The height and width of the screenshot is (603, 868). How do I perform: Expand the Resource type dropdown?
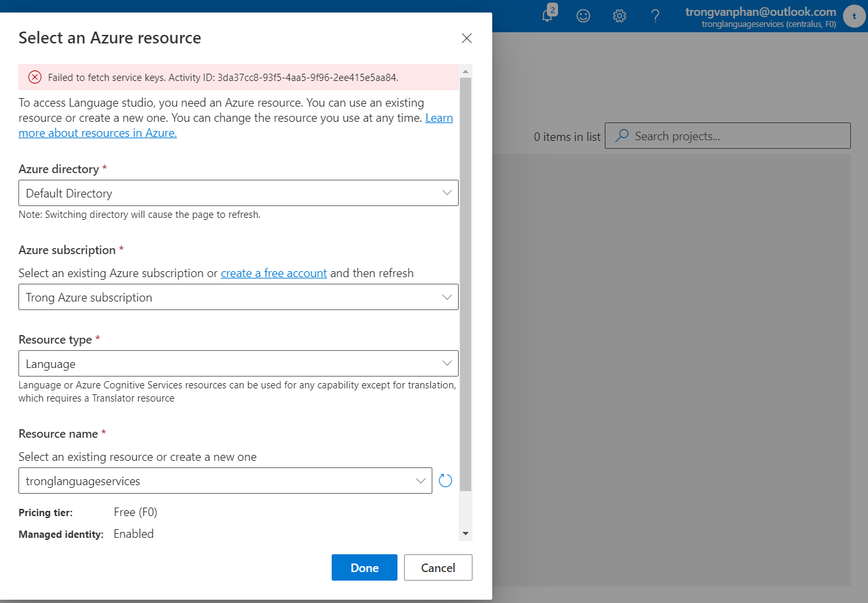(x=238, y=363)
